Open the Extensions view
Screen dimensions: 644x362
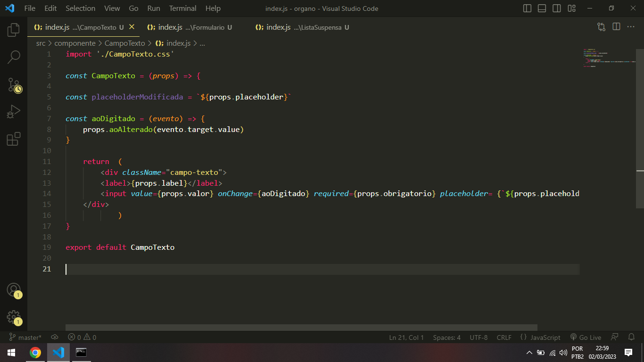tap(14, 139)
